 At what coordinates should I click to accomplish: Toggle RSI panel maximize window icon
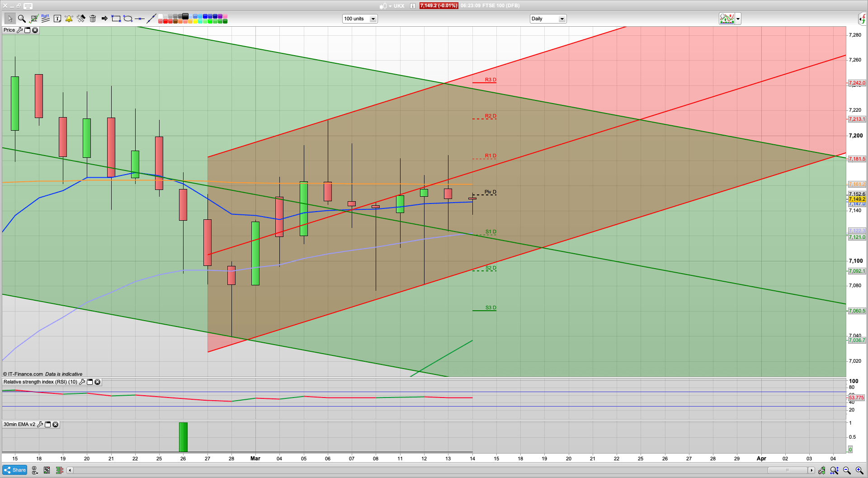click(90, 382)
